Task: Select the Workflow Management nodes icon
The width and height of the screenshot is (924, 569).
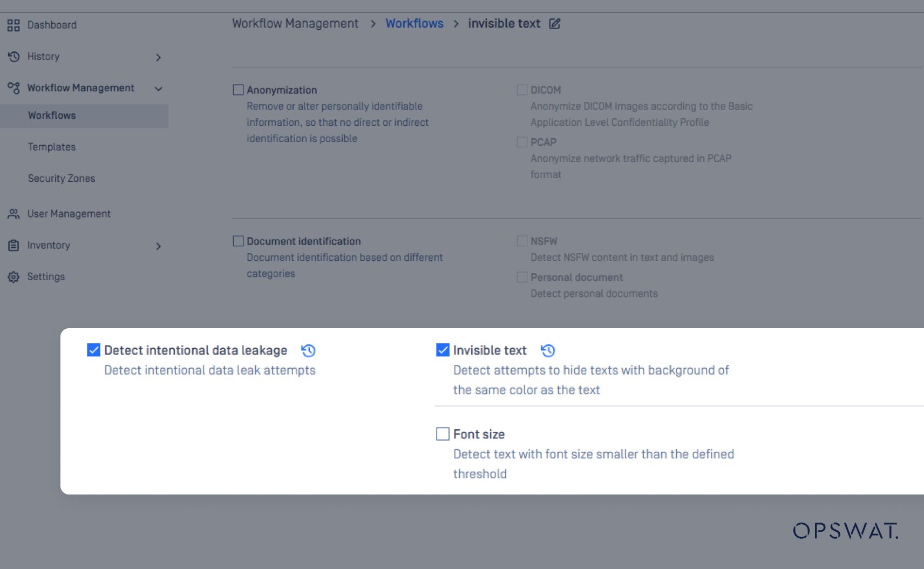Action: coord(13,87)
